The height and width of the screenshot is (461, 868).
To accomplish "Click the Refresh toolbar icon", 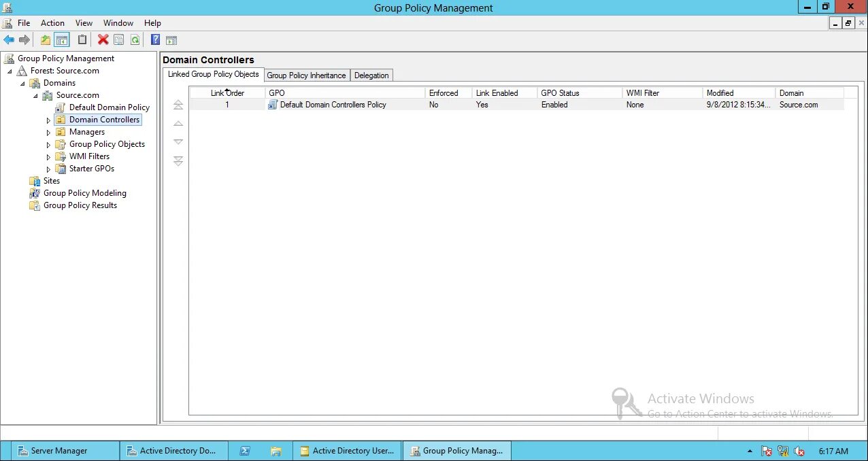I will (135, 39).
